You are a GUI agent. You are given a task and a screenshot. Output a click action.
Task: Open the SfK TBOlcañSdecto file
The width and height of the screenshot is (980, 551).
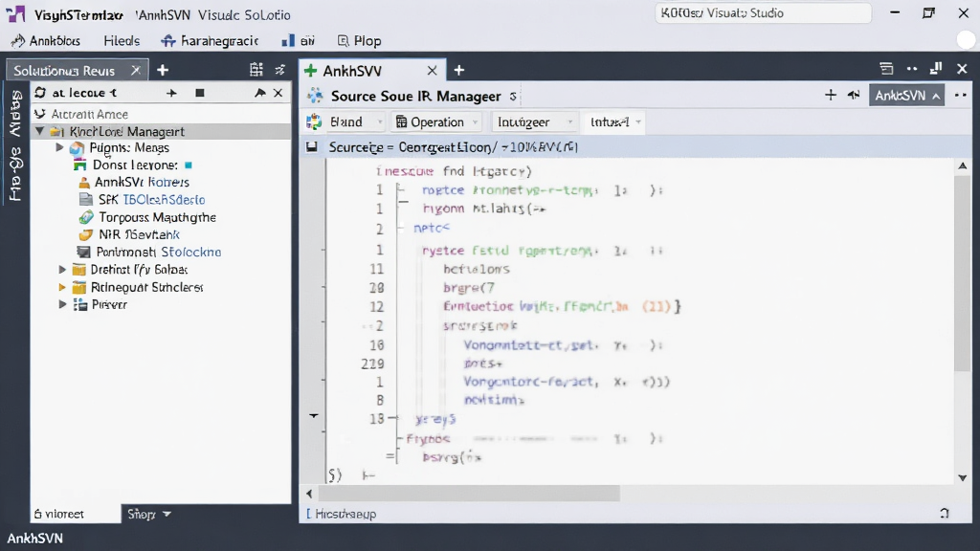152,200
